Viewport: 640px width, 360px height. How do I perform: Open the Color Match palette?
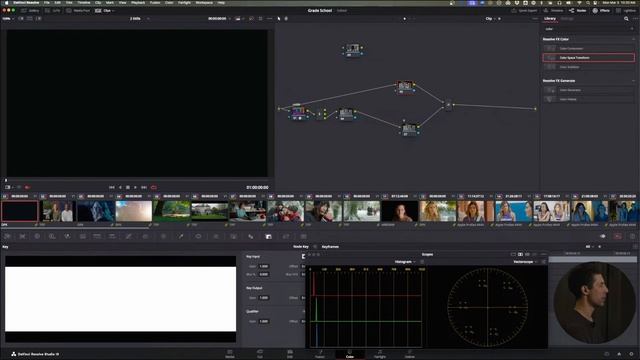22,236
